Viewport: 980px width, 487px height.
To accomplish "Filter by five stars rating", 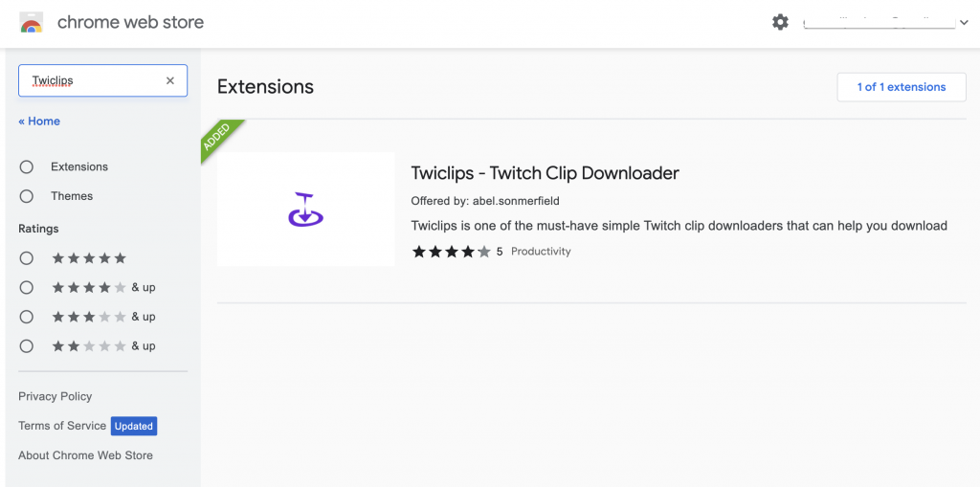I will pyautogui.click(x=26, y=258).
